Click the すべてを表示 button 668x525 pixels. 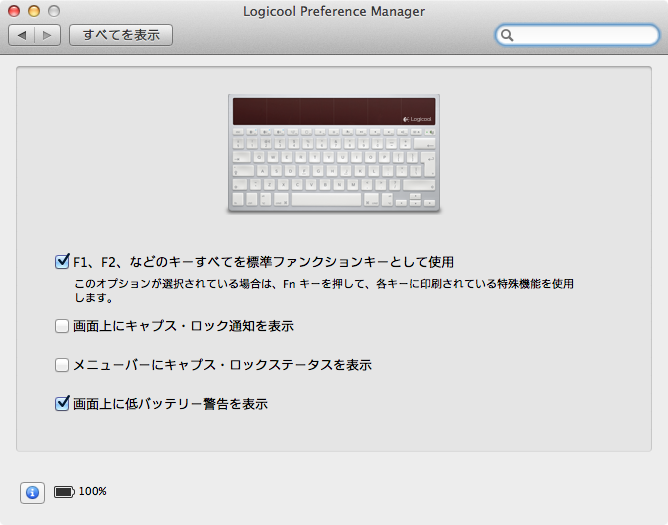coord(121,35)
